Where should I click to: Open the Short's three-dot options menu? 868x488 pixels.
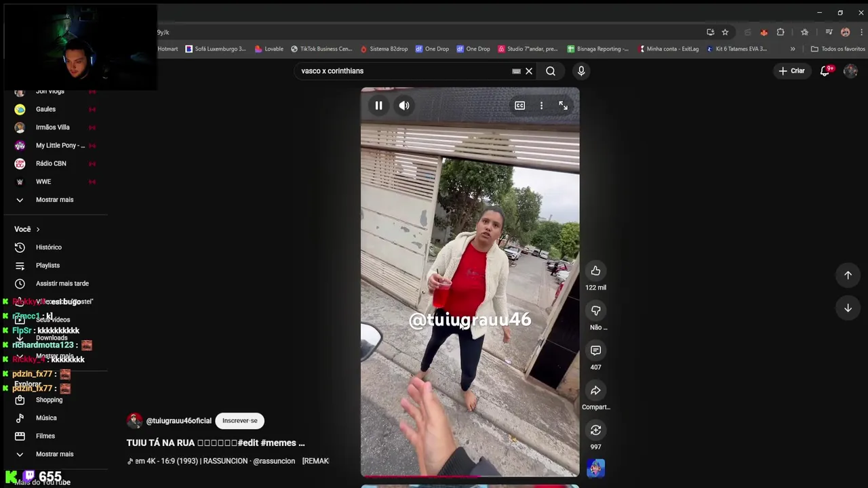(x=541, y=106)
